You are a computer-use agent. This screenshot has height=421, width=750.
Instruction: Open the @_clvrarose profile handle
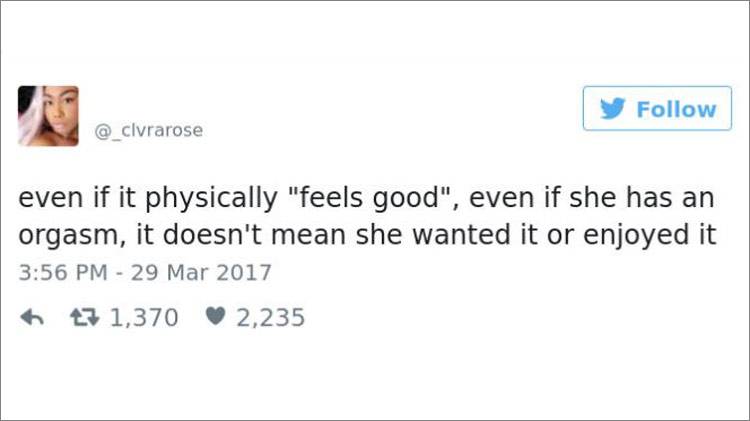tap(148, 130)
